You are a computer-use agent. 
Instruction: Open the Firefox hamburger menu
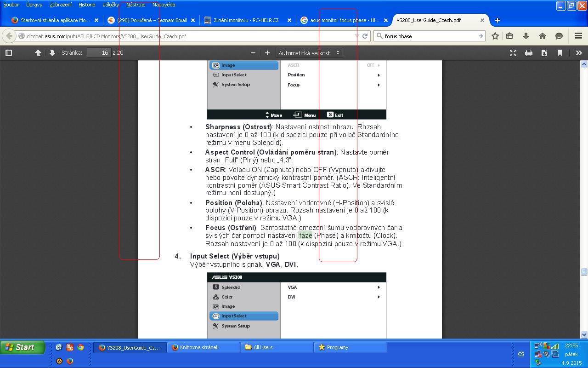point(578,36)
